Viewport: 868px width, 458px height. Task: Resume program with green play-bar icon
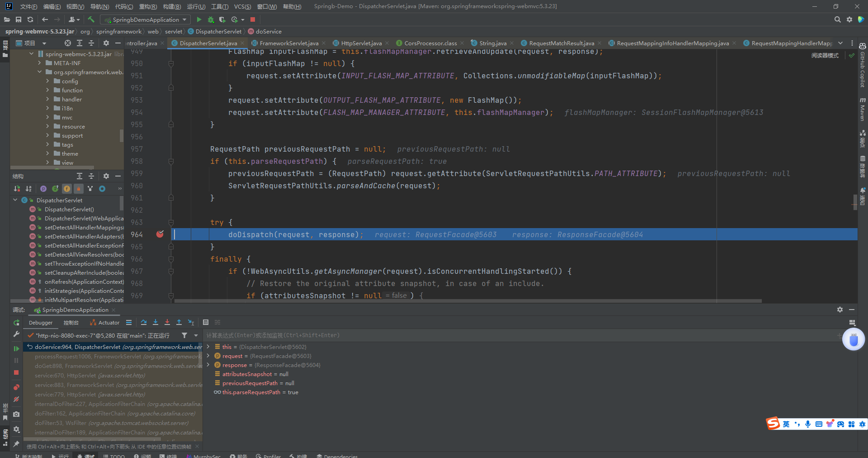(x=16, y=348)
